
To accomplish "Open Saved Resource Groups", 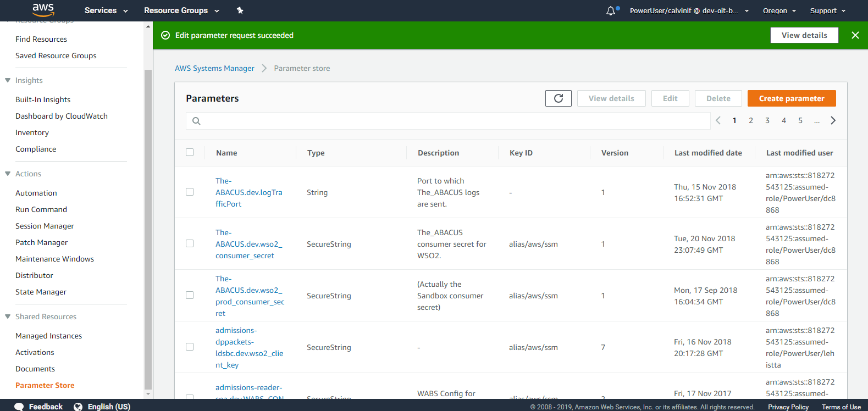I will tap(56, 55).
